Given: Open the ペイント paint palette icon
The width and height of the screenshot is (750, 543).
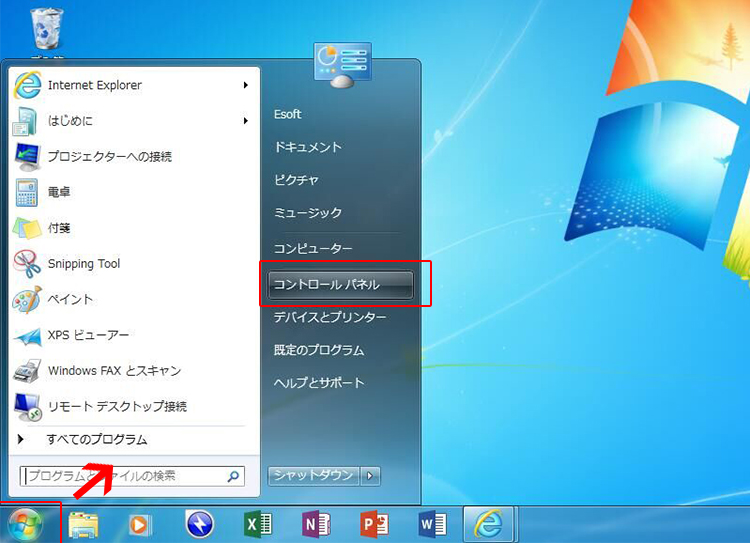Looking at the screenshot, I should (x=27, y=299).
